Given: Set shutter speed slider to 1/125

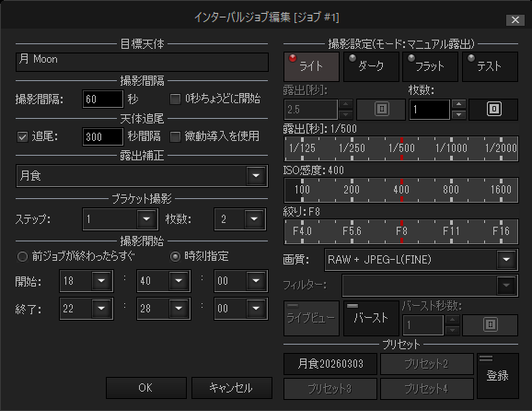Looking at the screenshot, I should coord(302,148).
